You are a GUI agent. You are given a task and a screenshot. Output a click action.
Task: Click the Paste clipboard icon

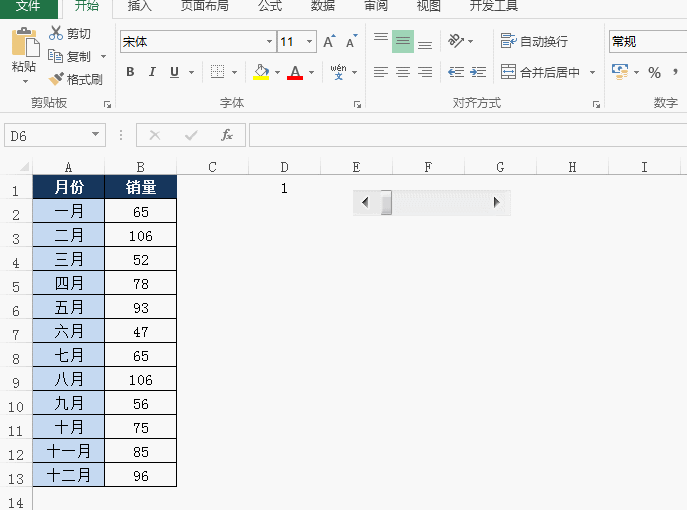tap(24, 42)
